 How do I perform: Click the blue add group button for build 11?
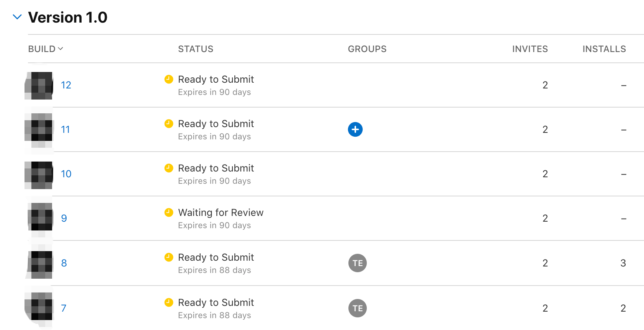[355, 129]
